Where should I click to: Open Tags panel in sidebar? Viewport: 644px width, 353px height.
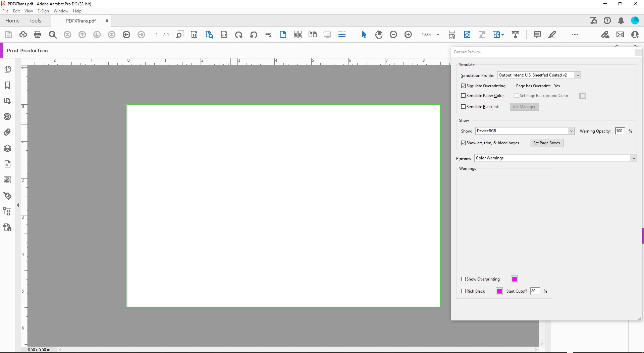point(7,196)
